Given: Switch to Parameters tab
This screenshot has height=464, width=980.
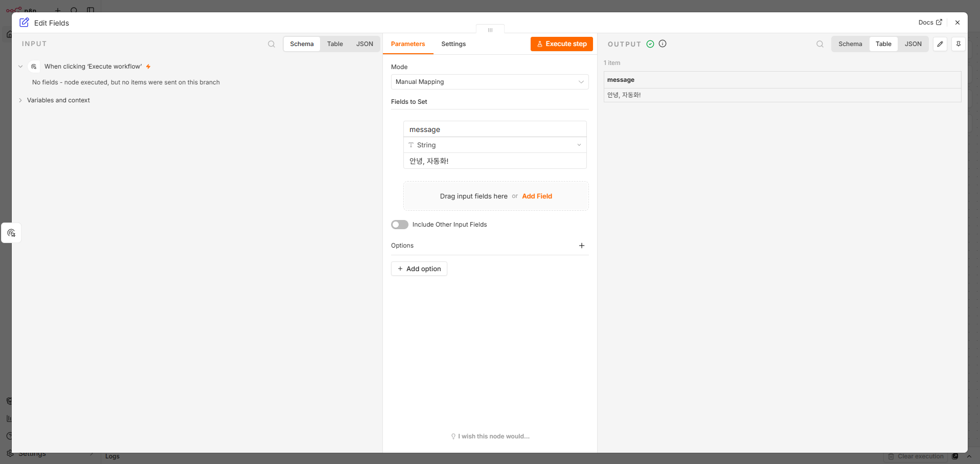Looking at the screenshot, I should [x=408, y=44].
